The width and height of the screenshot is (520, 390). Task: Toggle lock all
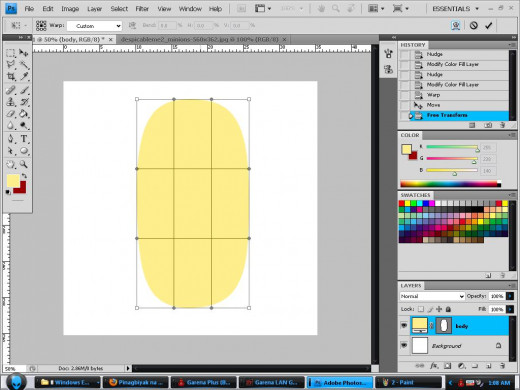(448, 309)
